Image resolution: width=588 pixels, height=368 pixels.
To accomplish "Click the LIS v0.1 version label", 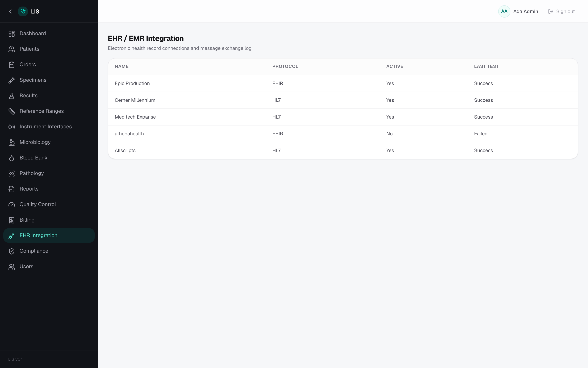I will [x=15, y=359].
